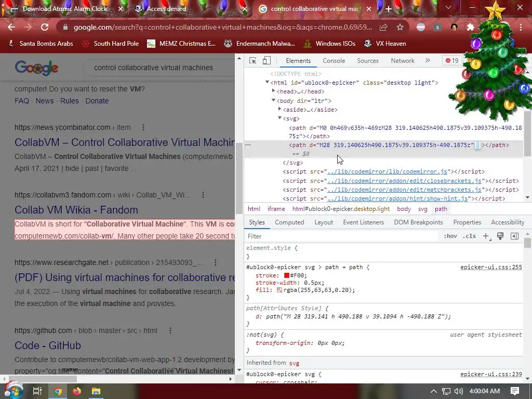The height and width of the screenshot is (399, 532).
Task: Open the 19 errors counter badge
Action: point(453,61)
